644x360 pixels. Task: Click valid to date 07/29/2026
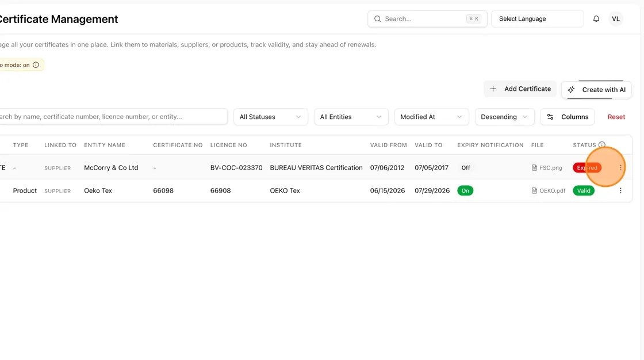pyautogui.click(x=432, y=191)
